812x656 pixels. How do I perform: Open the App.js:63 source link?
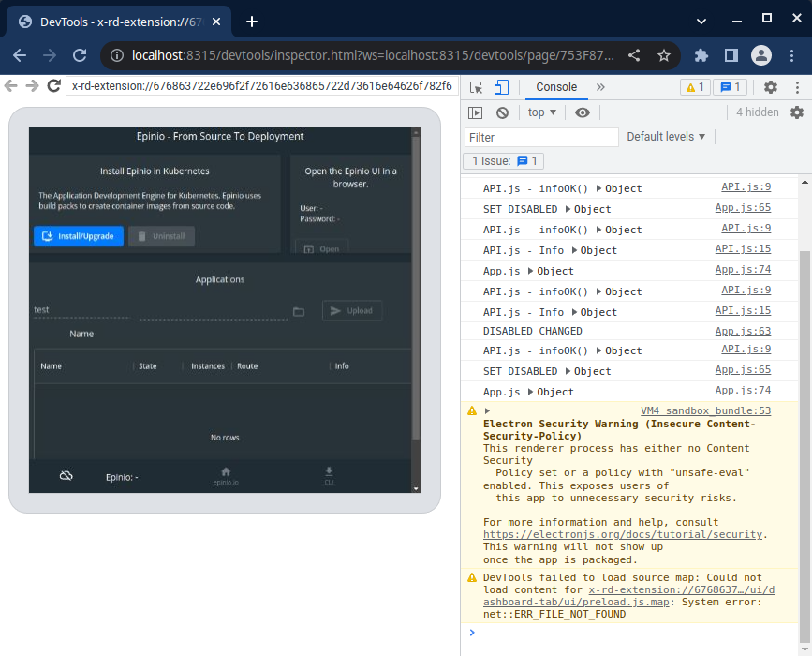[743, 331]
